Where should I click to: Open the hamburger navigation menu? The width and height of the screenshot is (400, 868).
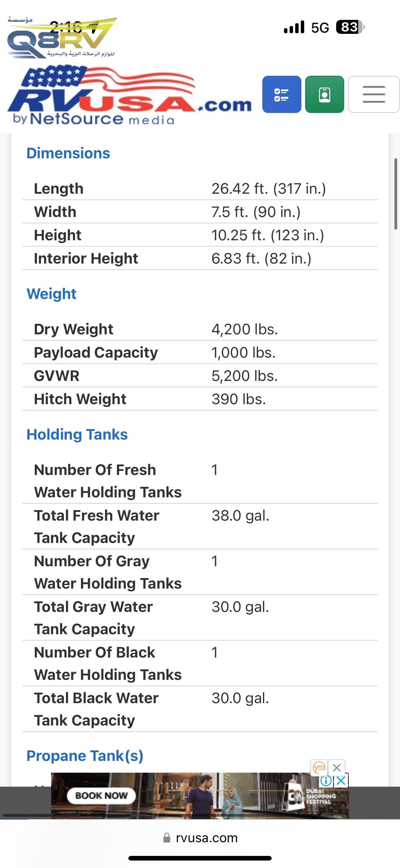374,94
